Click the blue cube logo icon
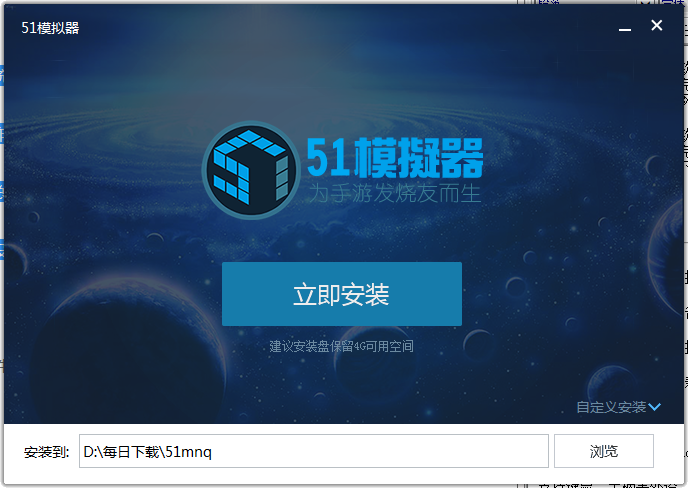Image resolution: width=688 pixels, height=488 pixels. pos(251,170)
